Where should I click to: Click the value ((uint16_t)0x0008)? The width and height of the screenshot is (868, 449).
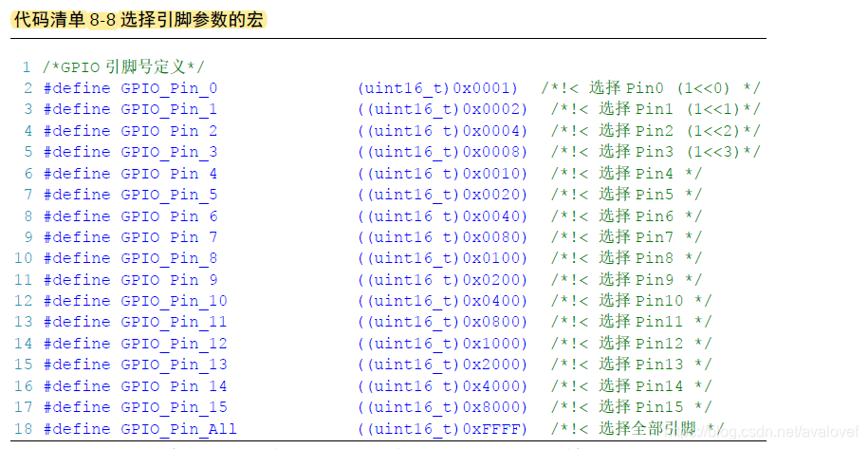443,152
